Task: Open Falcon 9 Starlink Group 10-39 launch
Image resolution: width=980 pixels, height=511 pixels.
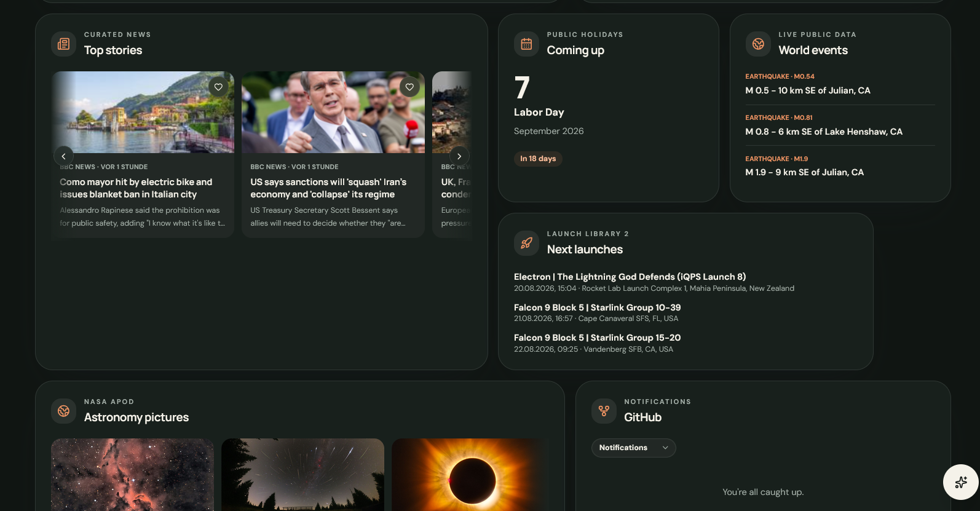Action: click(x=598, y=307)
